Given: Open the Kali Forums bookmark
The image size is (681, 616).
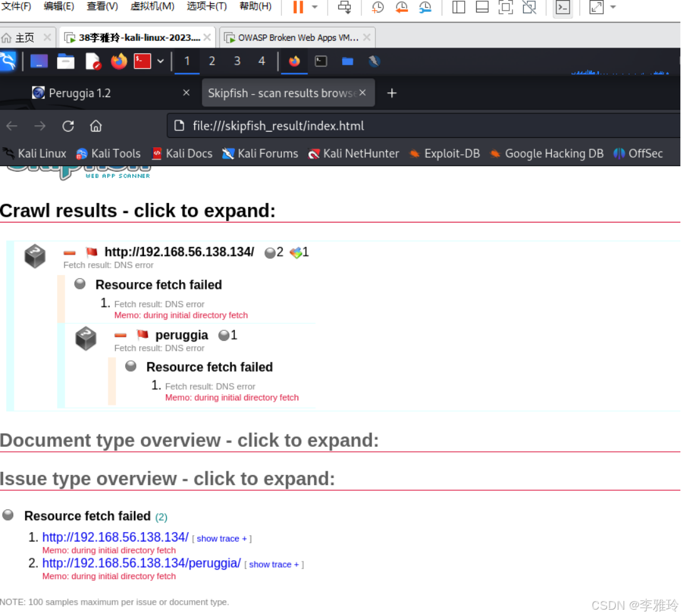Looking at the screenshot, I should pos(260,154).
